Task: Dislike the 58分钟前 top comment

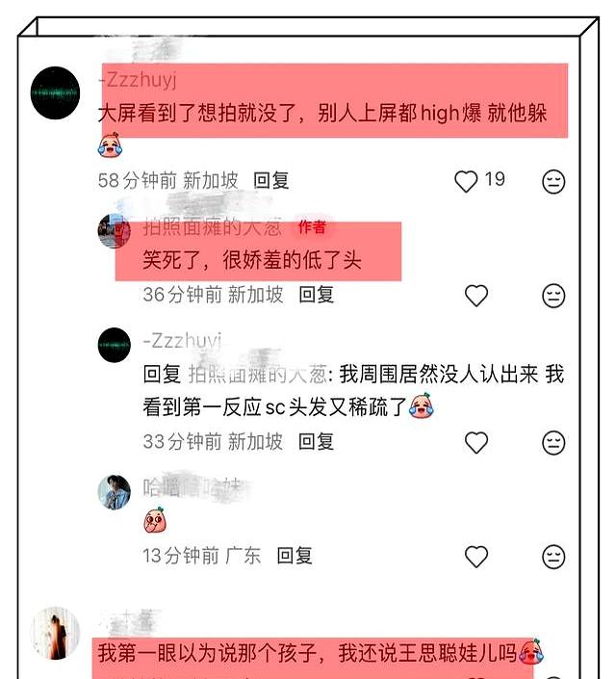Action: click(x=553, y=181)
